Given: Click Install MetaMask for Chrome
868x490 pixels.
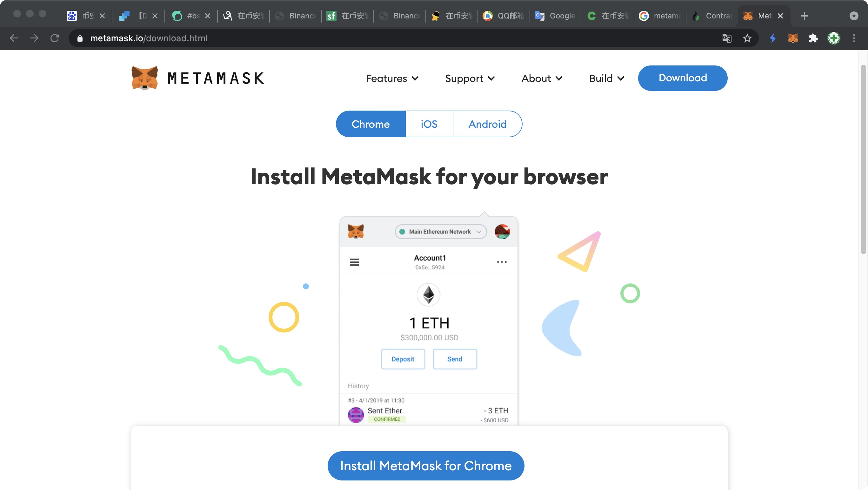Looking at the screenshot, I should [426, 466].
